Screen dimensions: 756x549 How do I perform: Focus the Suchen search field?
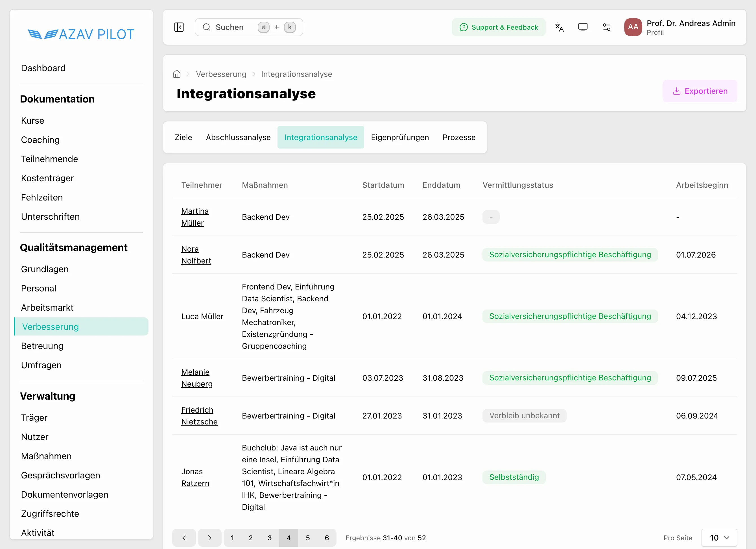(x=249, y=27)
